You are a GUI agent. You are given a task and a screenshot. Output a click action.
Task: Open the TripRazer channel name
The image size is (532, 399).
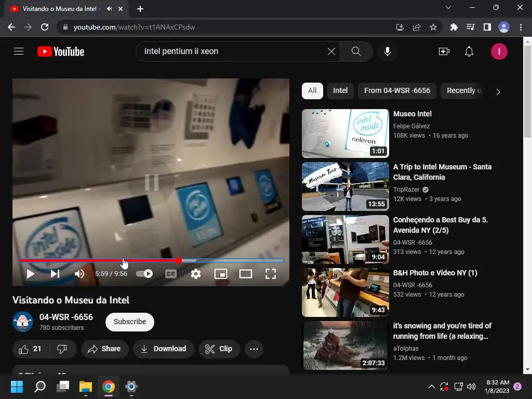coord(406,189)
